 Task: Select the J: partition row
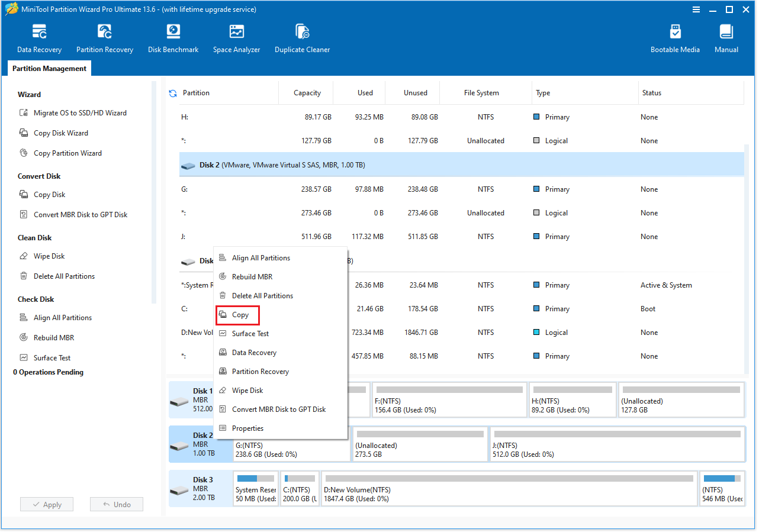[x=461, y=237]
